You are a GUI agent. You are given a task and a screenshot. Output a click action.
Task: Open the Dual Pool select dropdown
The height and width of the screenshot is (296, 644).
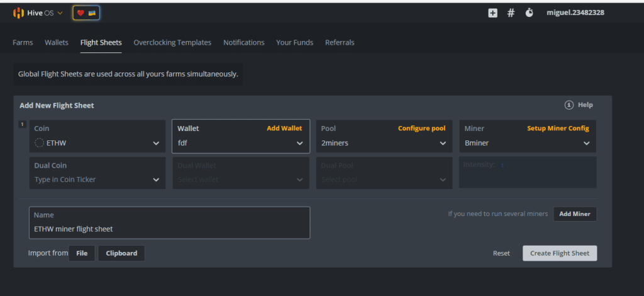point(384,173)
